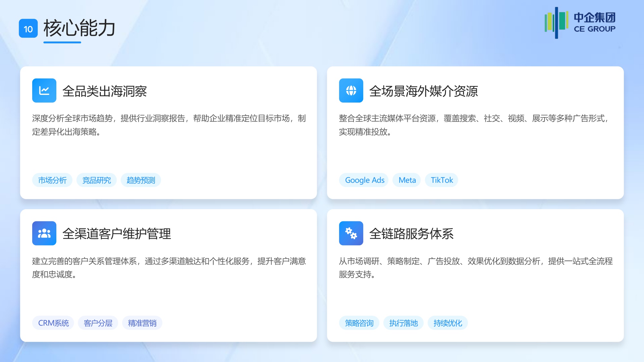Select the CRM系统 tag

[53, 323]
